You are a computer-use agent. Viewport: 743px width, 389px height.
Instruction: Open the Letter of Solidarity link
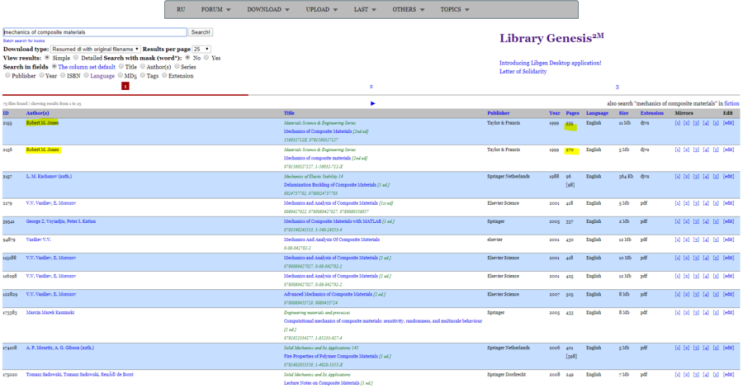pos(523,71)
